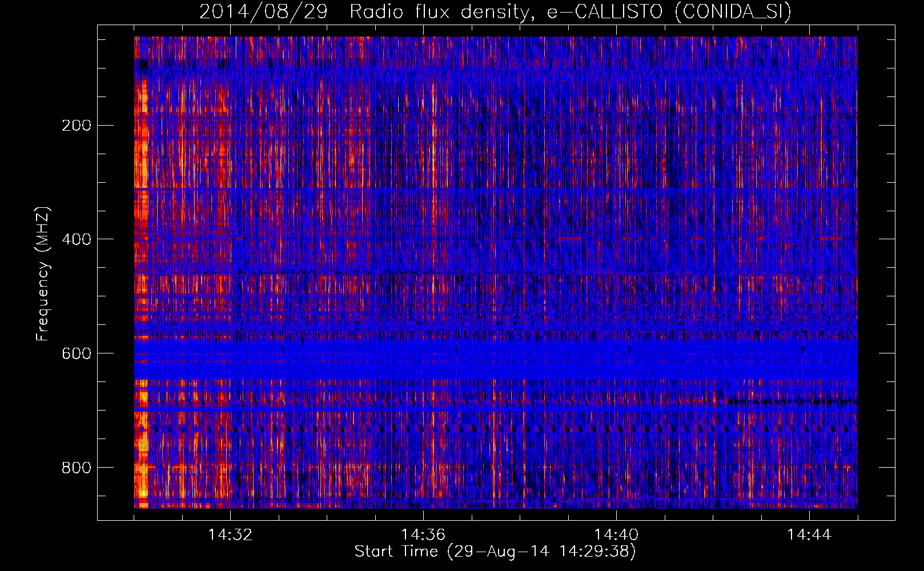Click the '200' frequency tick label
The image size is (924, 571).
[x=77, y=125]
